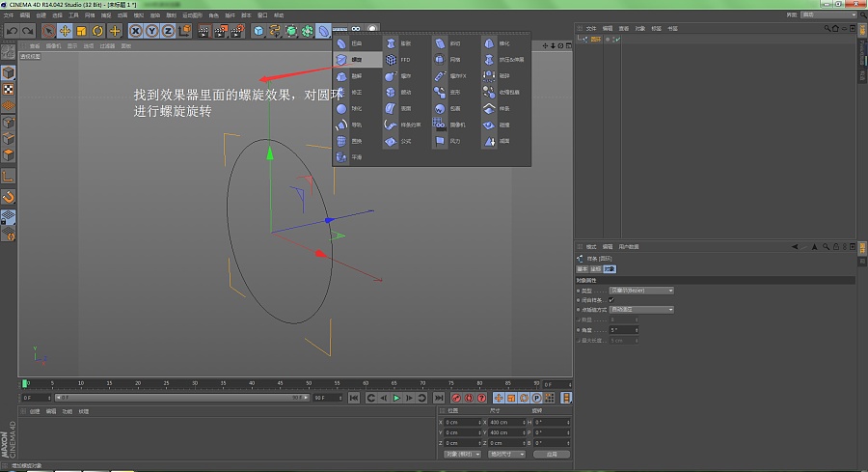
Task: Click the Angle 5° input field
Action: pyautogui.click(x=622, y=330)
